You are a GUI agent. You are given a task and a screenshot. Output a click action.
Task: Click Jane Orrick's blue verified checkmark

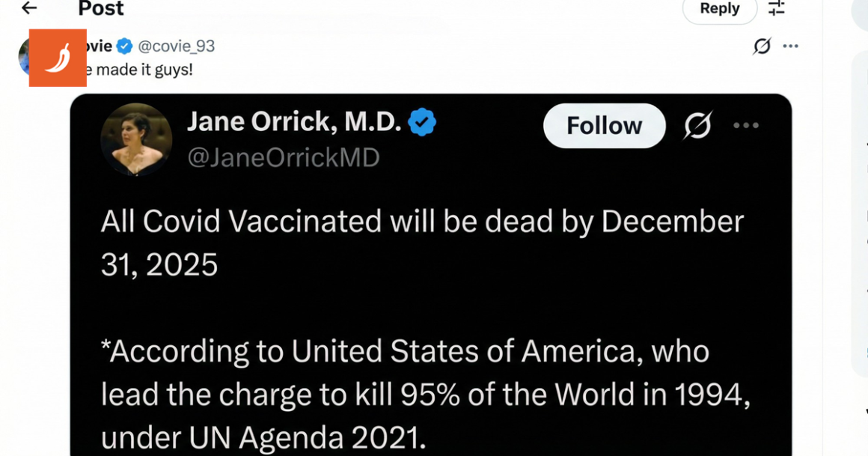422,122
